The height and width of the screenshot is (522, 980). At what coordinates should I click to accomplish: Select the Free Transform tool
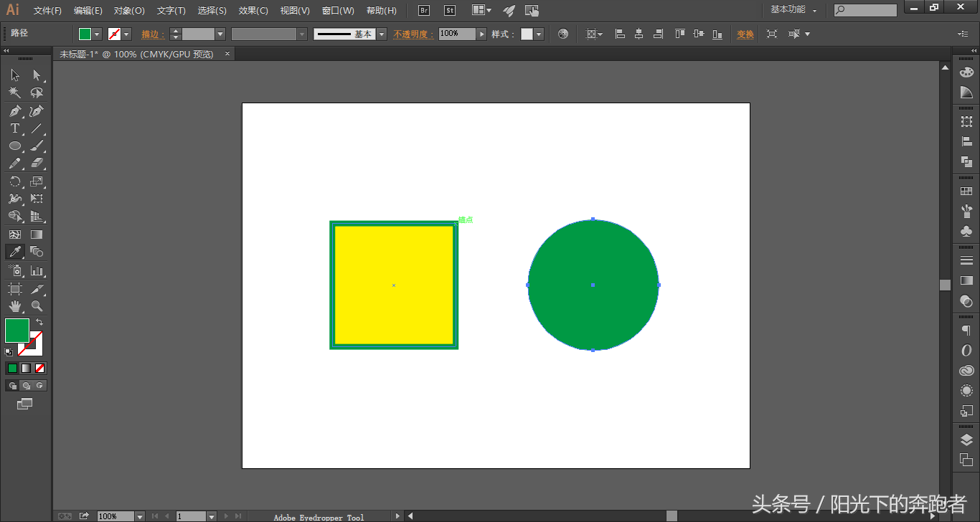(x=37, y=199)
